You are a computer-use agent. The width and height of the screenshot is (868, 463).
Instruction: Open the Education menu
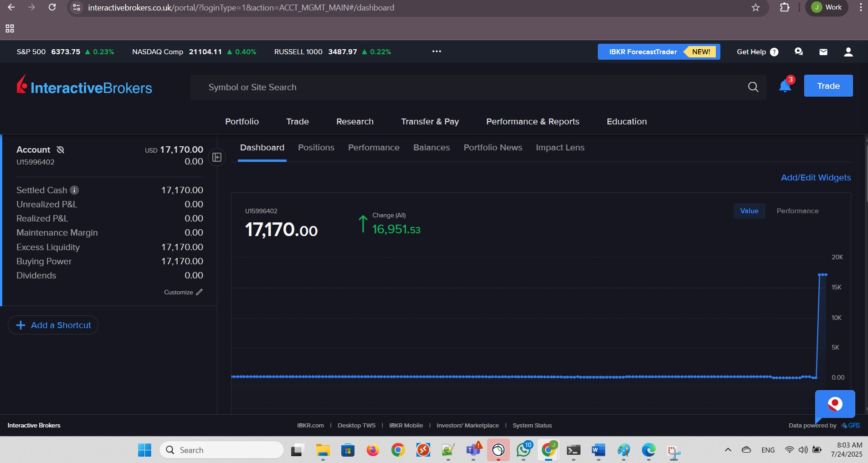(x=627, y=122)
